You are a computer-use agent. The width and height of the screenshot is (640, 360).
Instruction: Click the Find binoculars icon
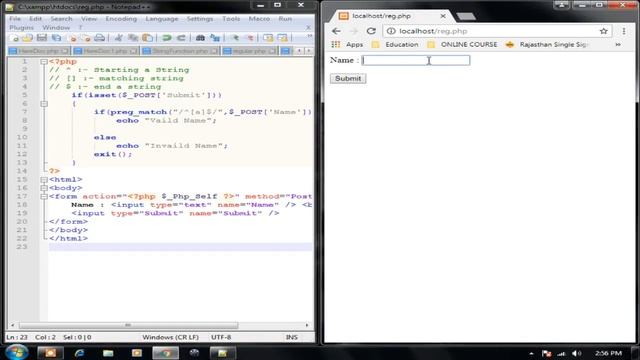coord(200,38)
